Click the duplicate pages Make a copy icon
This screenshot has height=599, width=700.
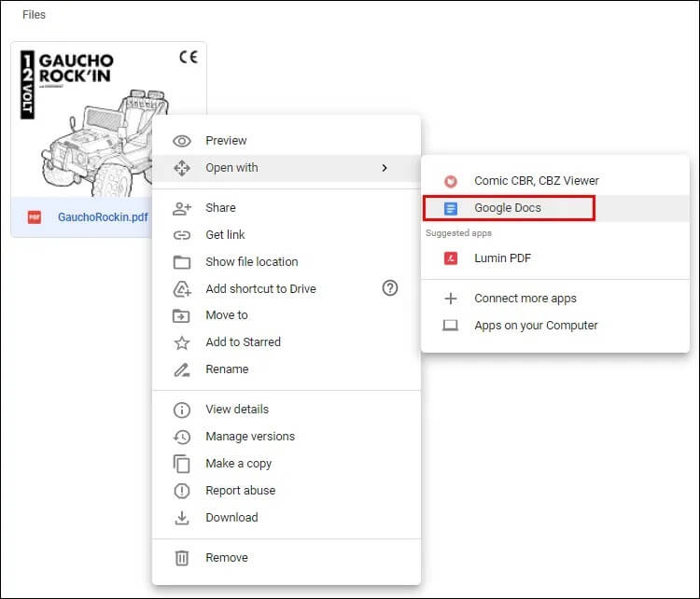(x=182, y=464)
